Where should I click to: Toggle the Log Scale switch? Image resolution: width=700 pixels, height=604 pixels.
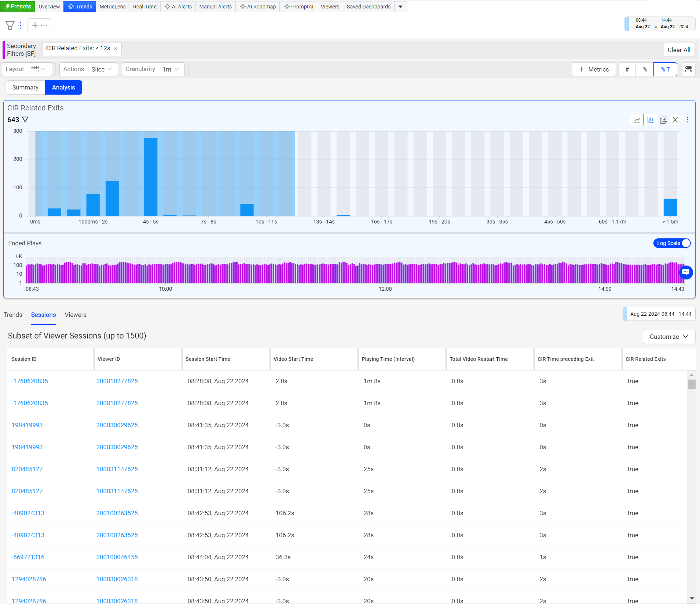click(672, 243)
